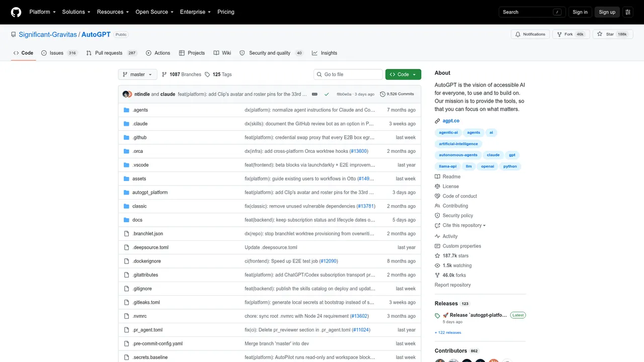Select the Insights tab
Viewport: 644px width, 362px height.
pos(325,53)
